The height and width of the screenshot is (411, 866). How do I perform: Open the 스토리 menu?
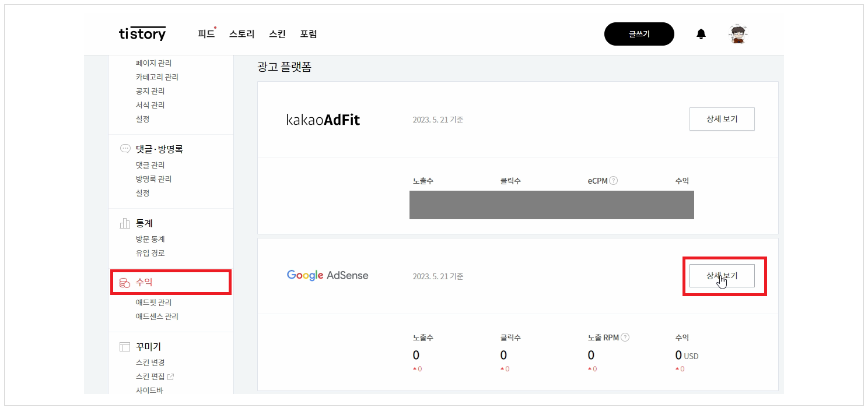click(x=242, y=34)
